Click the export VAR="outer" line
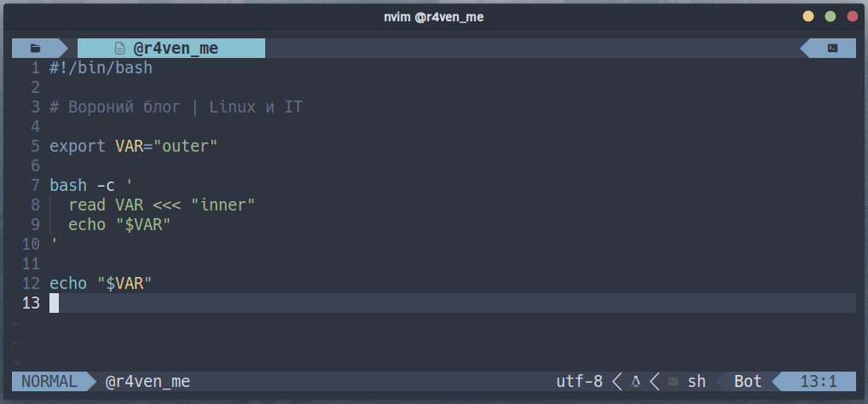The width and height of the screenshot is (868, 404). [x=133, y=147]
